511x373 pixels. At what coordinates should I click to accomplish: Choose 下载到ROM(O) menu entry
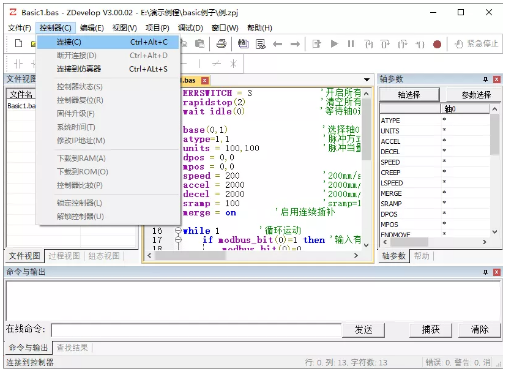click(x=109, y=172)
